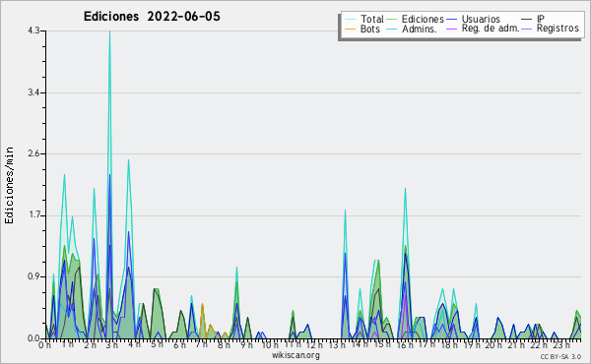Click the chart title Ediciones 2022-06-05
591x364 pixels.
pyautogui.click(x=152, y=17)
